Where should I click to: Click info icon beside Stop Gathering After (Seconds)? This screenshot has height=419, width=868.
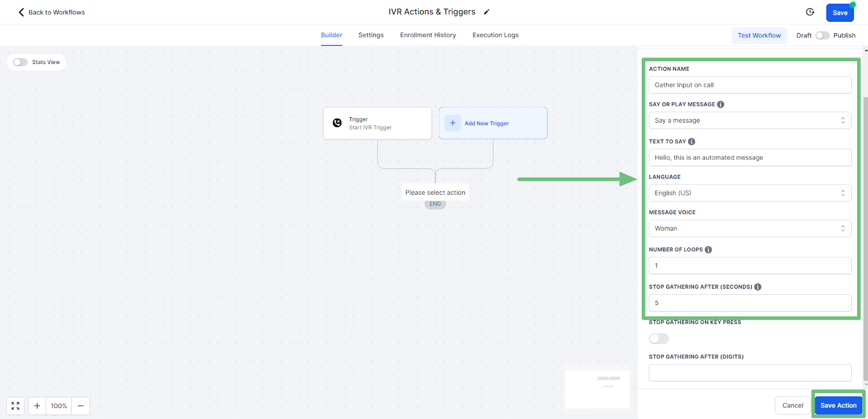pos(757,287)
